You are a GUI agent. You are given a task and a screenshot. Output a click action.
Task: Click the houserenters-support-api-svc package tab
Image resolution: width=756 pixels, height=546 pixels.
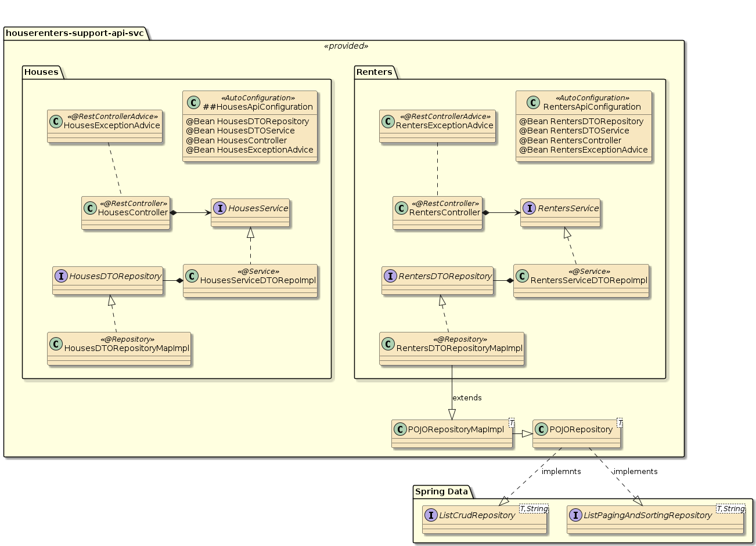[x=75, y=33]
